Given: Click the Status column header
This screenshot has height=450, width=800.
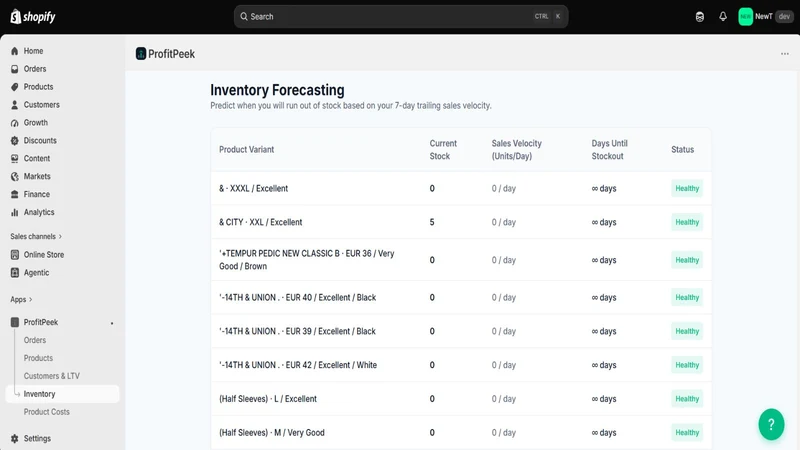Looking at the screenshot, I should [x=682, y=149].
